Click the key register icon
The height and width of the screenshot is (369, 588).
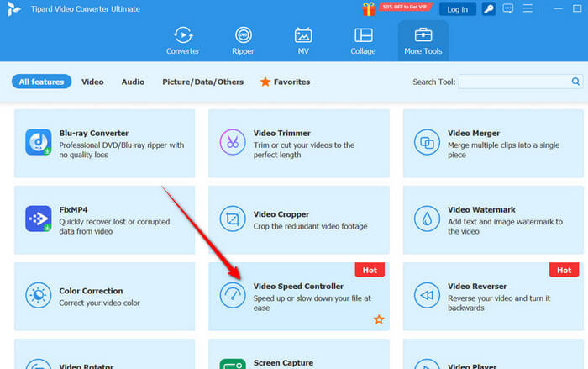click(488, 9)
